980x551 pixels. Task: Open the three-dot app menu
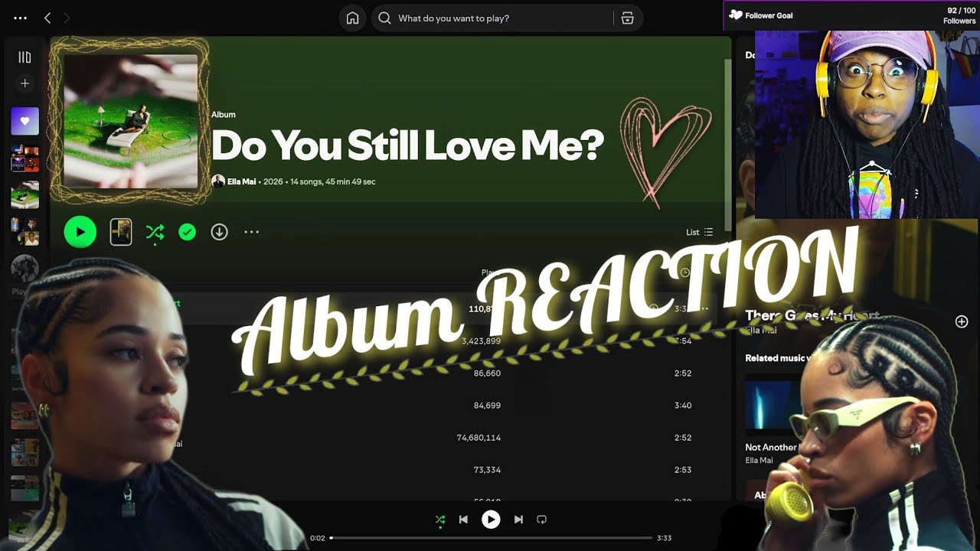point(21,18)
